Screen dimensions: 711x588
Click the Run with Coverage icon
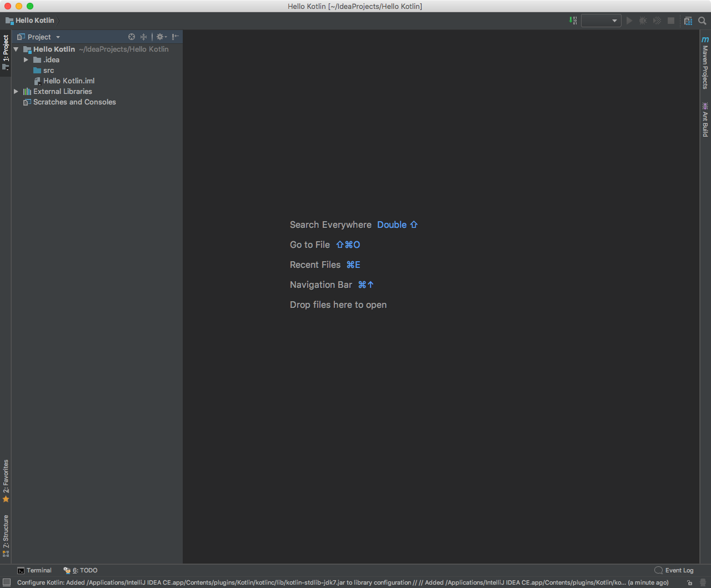[657, 21]
